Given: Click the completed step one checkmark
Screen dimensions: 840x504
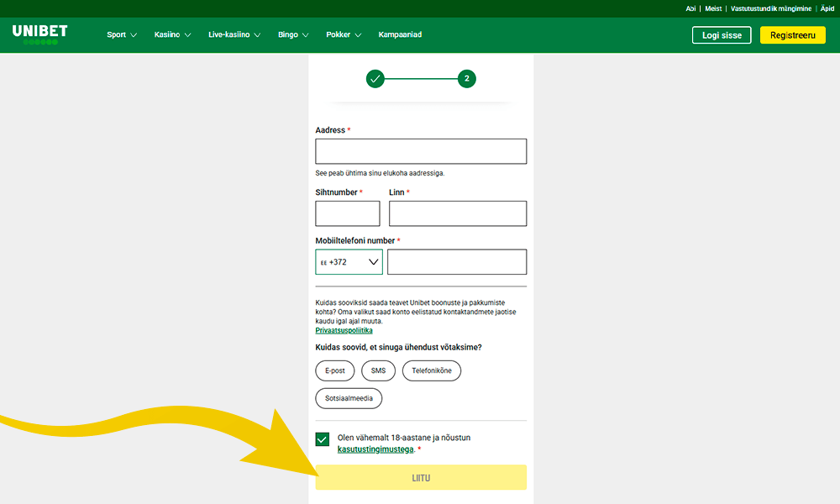Looking at the screenshot, I should click(x=375, y=79).
